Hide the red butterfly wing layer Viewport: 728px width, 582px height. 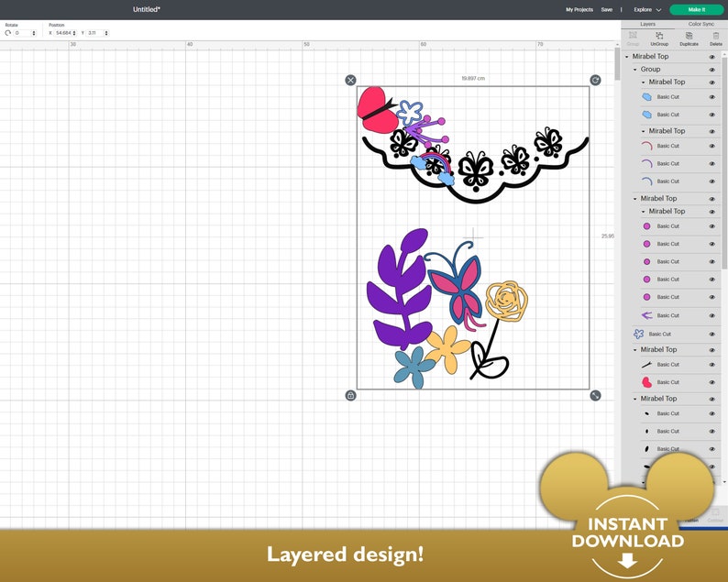711,382
